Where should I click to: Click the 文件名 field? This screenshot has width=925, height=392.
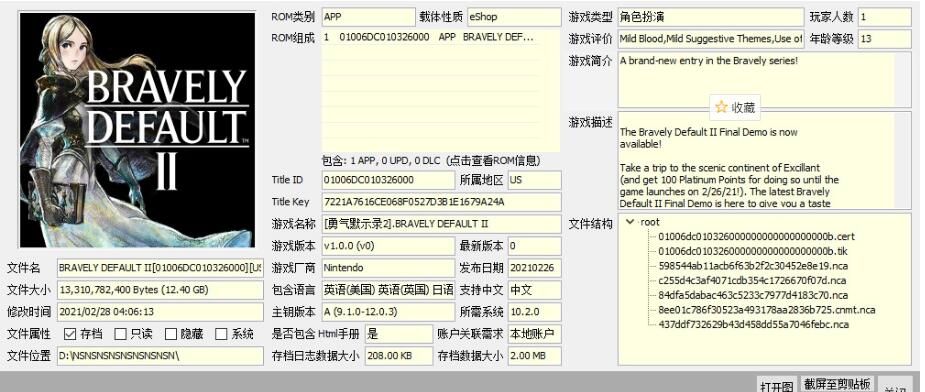click(x=160, y=268)
